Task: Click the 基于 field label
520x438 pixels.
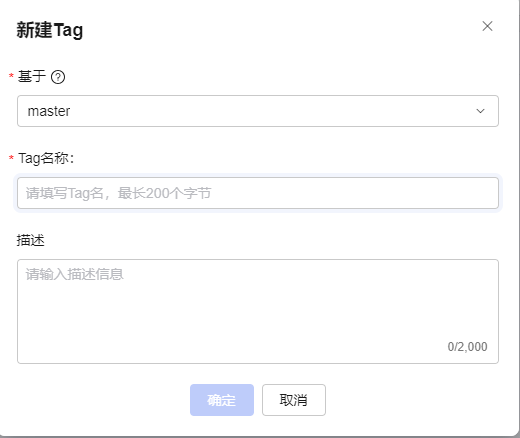Action: tap(32, 76)
